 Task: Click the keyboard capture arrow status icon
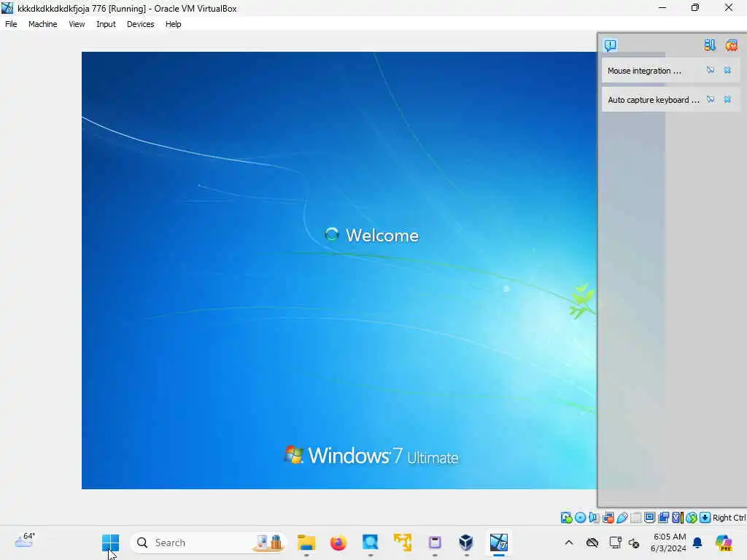point(705,518)
